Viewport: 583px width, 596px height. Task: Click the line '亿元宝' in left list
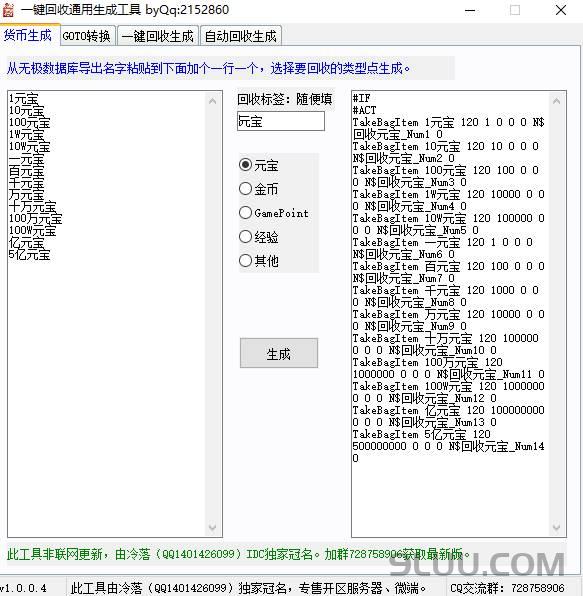(x=27, y=243)
